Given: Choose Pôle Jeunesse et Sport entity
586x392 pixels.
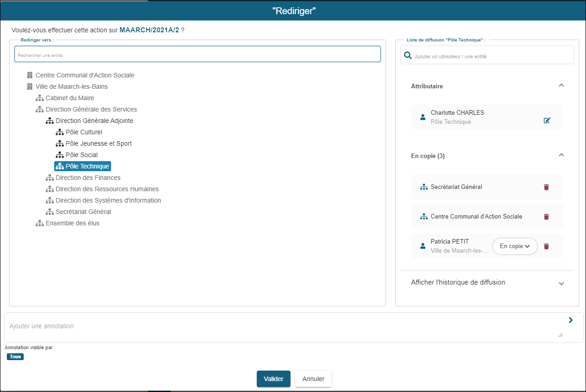Looking at the screenshot, I should click(99, 143).
